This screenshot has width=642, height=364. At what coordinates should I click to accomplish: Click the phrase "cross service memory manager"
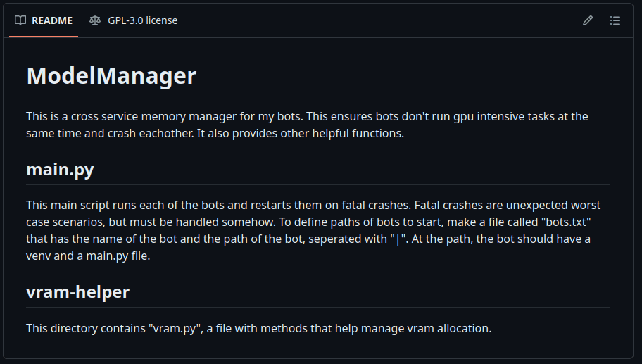(x=149, y=115)
